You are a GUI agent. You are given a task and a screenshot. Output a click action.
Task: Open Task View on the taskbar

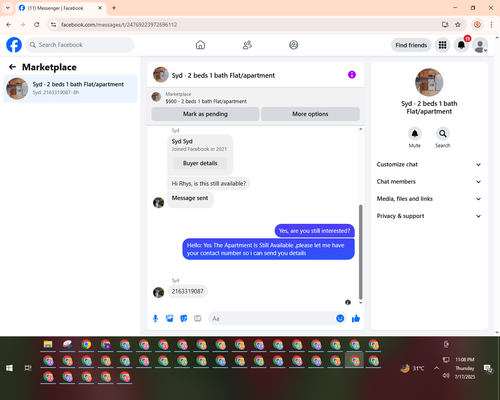[28, 368]
